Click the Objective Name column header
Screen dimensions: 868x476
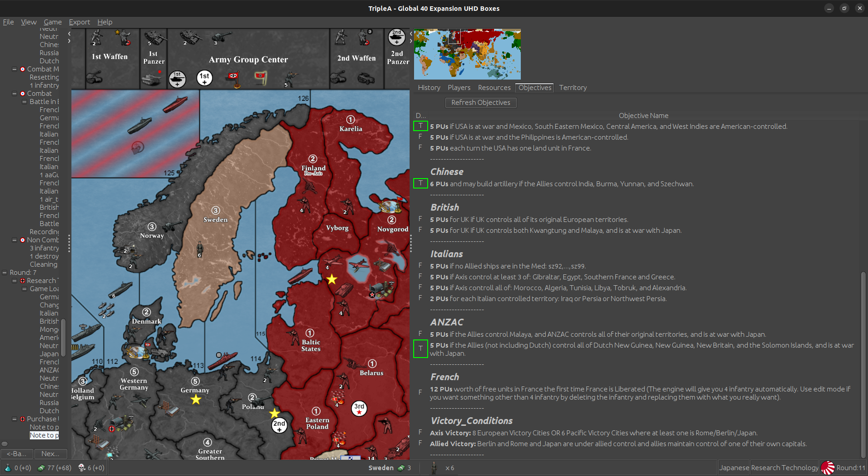[x=643, y=116]
